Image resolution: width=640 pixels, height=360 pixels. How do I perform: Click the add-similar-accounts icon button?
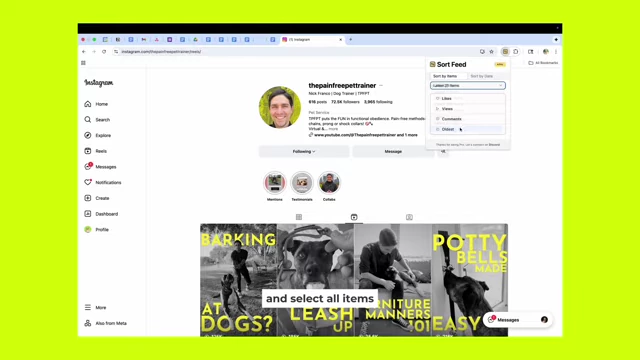tap(443, 151)
